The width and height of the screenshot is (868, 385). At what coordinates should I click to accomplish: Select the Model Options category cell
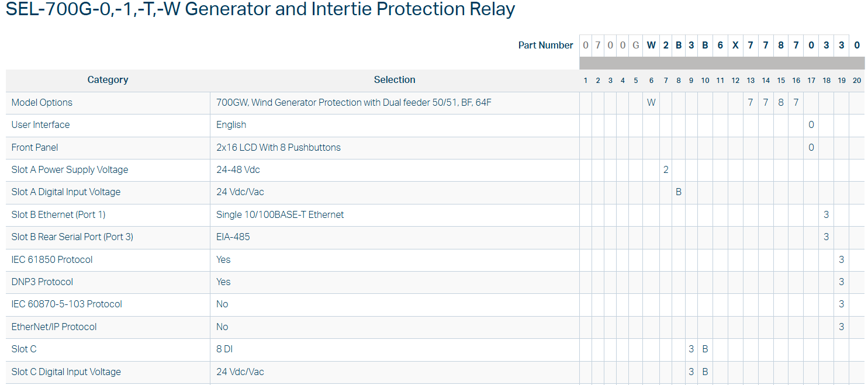click(x=108, y=103)
